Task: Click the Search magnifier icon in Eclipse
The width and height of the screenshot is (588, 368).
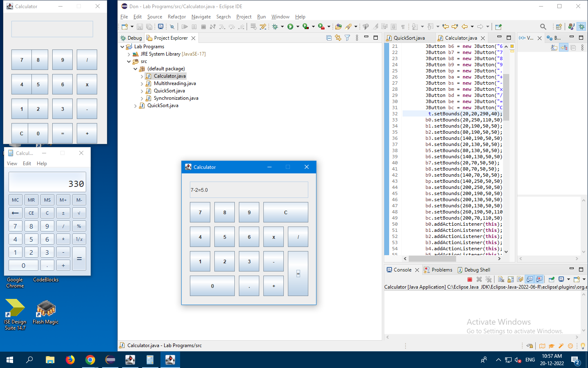Action: 543,27
